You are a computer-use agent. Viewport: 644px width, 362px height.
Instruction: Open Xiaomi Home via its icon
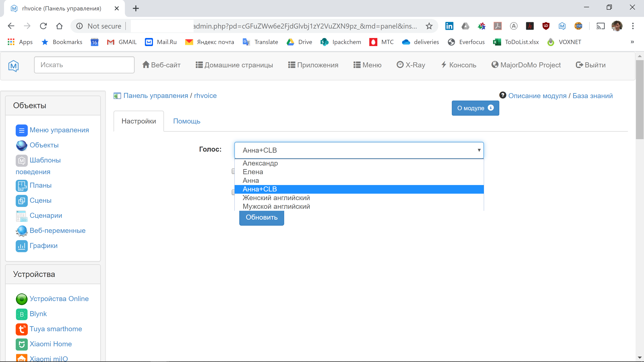22,344
